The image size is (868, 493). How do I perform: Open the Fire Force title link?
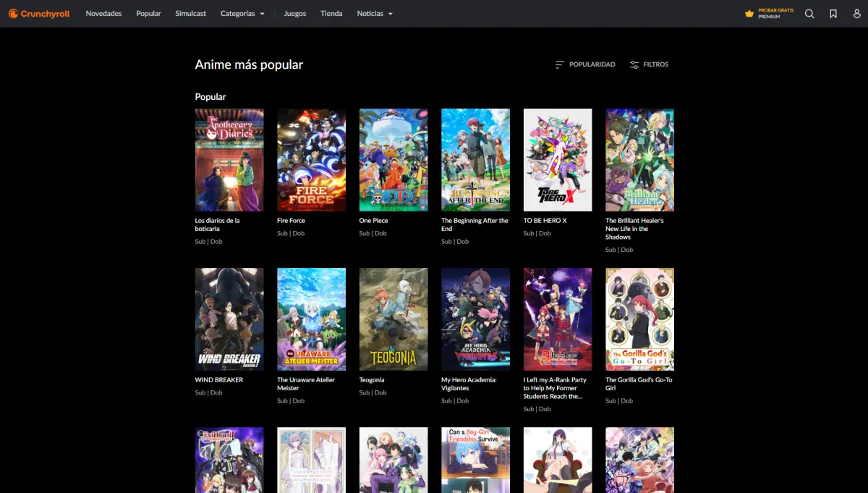point(291,221)
